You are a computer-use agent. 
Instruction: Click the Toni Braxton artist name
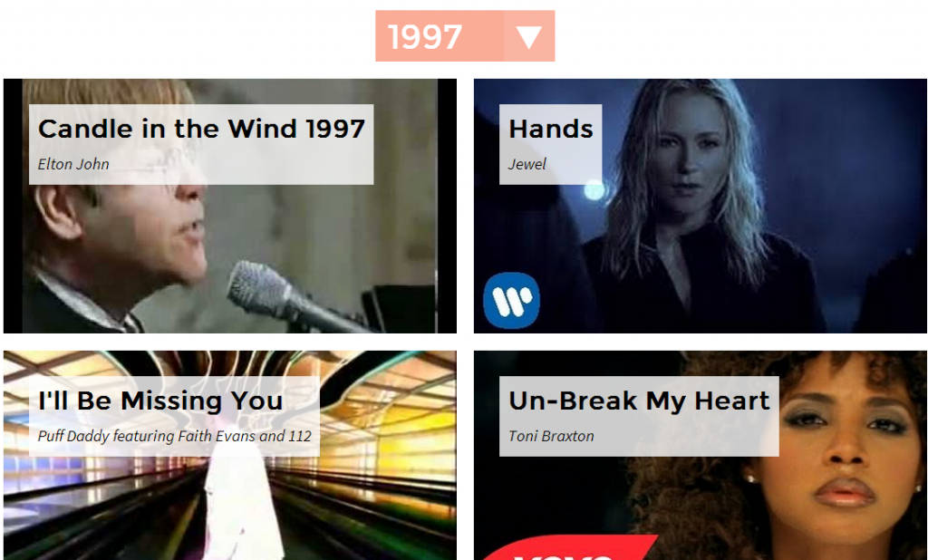(551, 436)
